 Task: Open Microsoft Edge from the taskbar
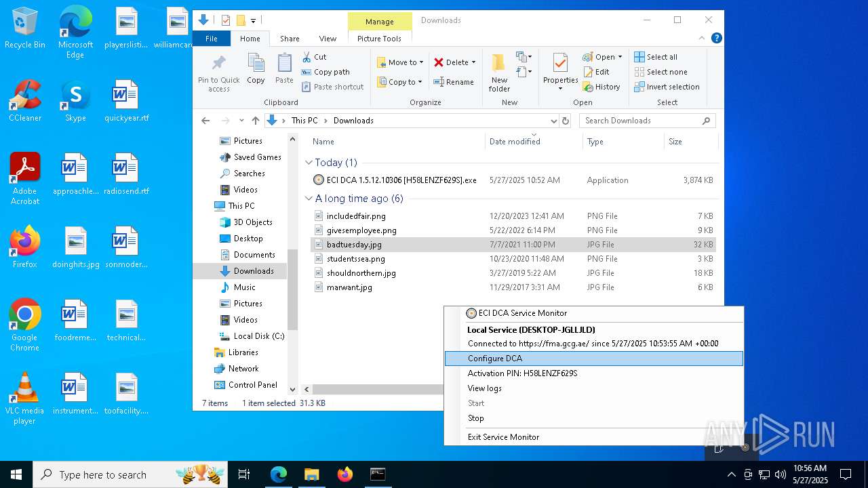pyautogui.click(x=279, y=474)
